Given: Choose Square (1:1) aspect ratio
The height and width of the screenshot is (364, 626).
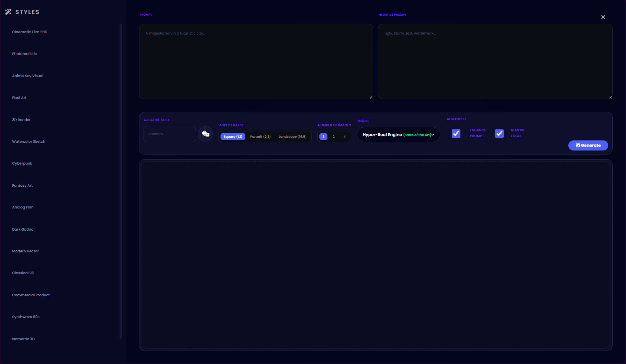Looking at the screenshot, I should click(x=233, y=137).
